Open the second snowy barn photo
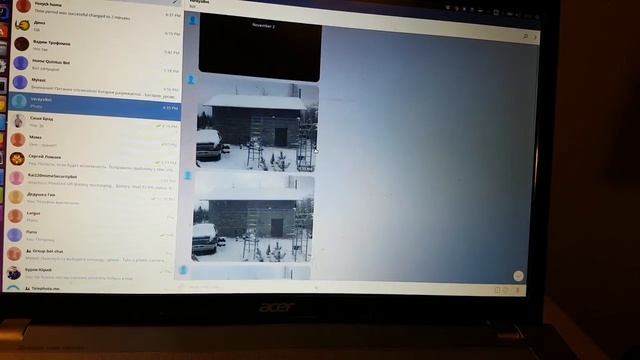The width and height of the screenshot is (640, 360). pos(253,219)
